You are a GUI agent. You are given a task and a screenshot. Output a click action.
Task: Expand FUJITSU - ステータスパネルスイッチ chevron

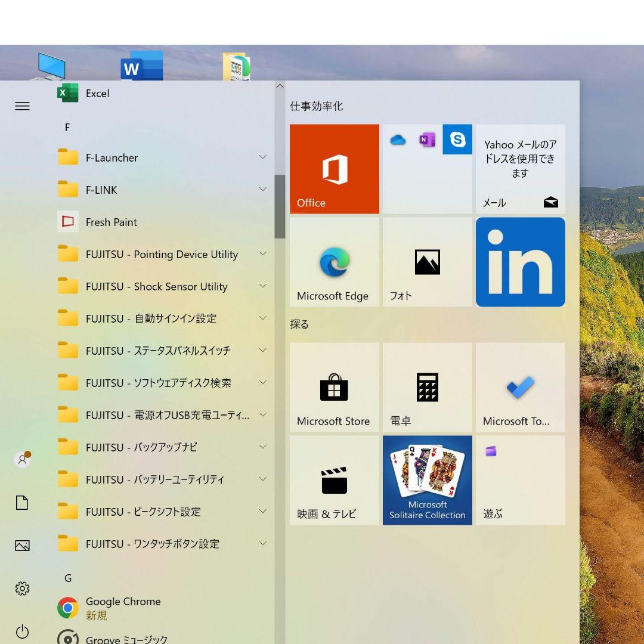click(x=263, y=350)
